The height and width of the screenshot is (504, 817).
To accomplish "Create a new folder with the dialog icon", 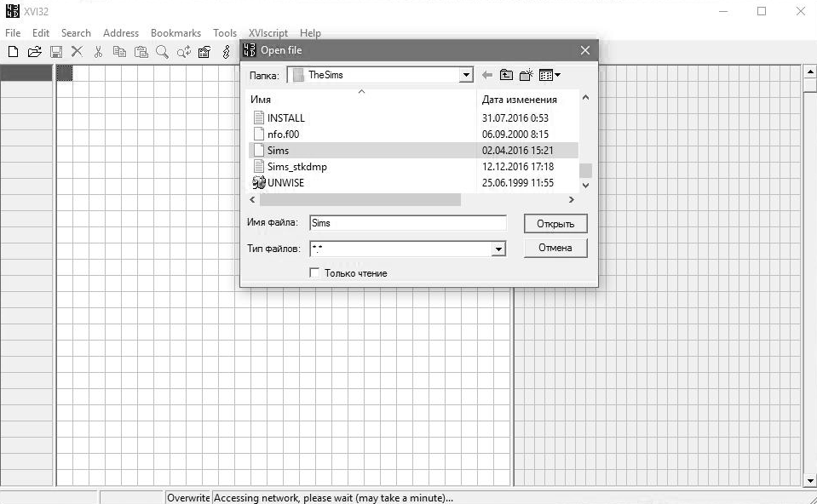I will pos(526,75).
